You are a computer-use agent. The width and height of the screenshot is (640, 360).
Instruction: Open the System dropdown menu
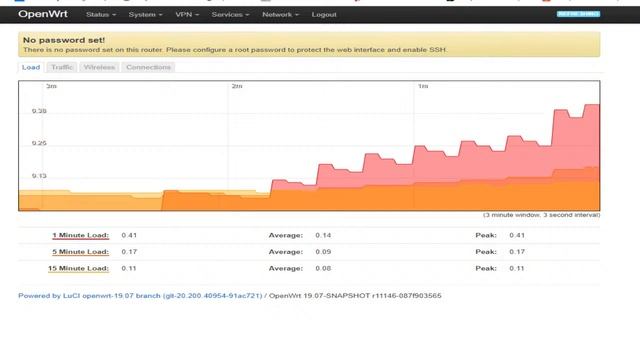point(145,15)
